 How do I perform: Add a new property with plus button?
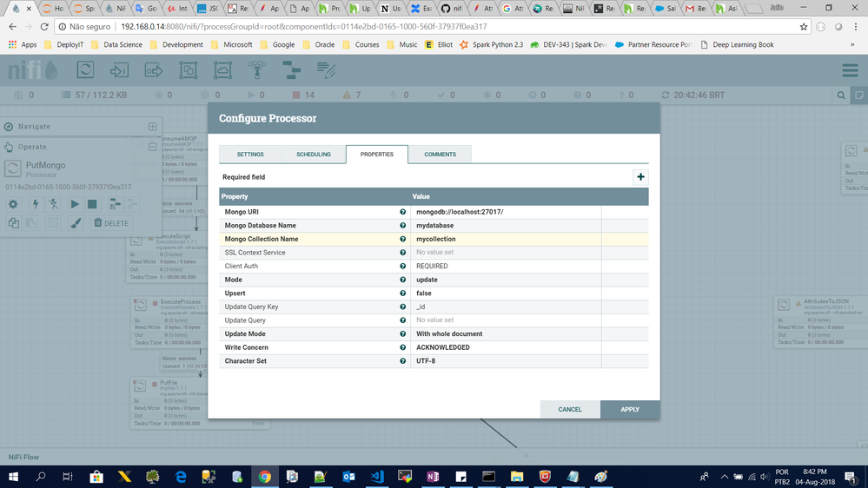(x=640, y=177)
